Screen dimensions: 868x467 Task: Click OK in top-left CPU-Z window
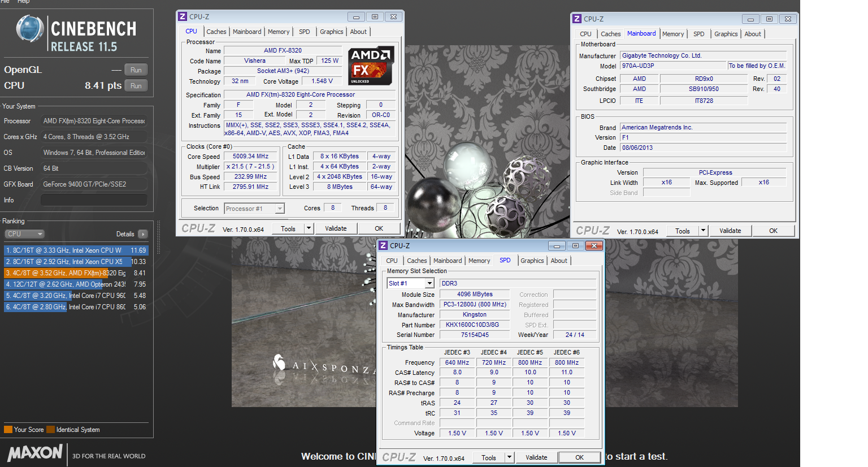[379, 229]
